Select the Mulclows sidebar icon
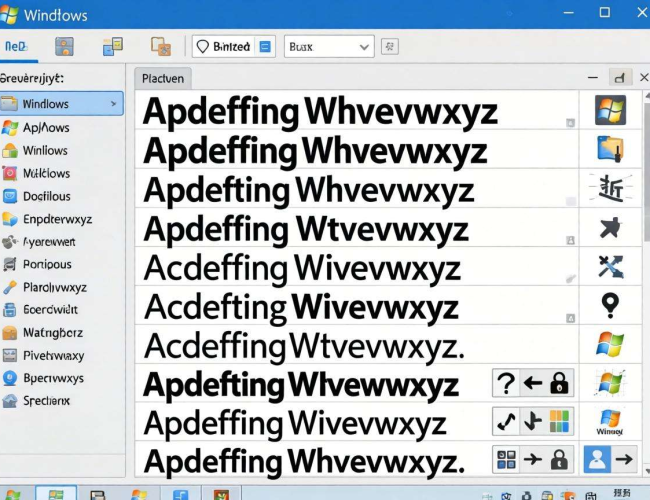The height and width of the screenshot is (500, 650). [x=10, y=173]
